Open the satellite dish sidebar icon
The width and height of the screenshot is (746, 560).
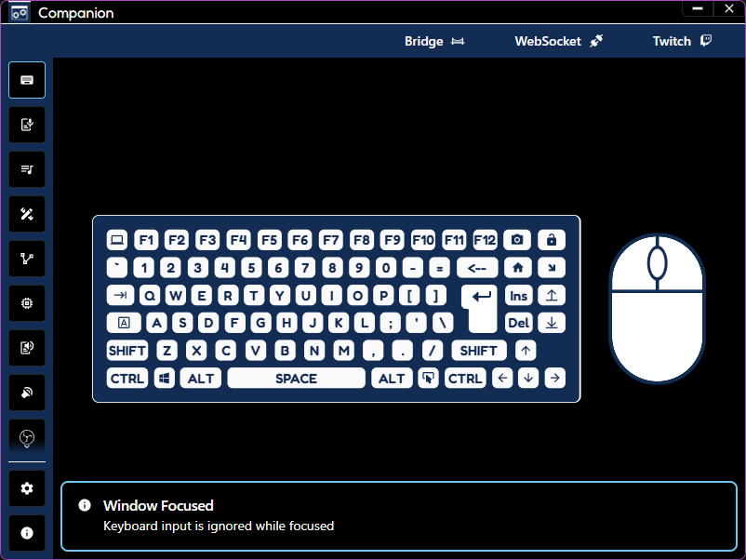27,393
